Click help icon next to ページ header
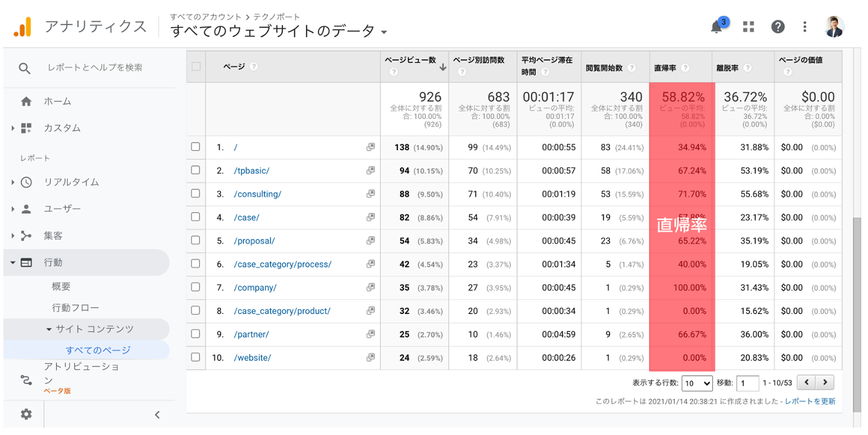This screenshot has width=868, height=435. click(254, 67)
